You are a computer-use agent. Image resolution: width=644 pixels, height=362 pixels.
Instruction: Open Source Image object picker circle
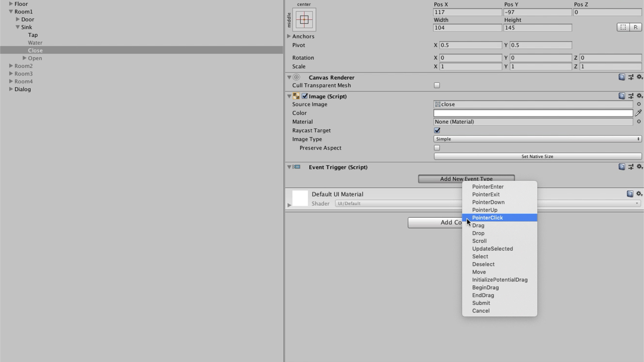tap(639, 105)
